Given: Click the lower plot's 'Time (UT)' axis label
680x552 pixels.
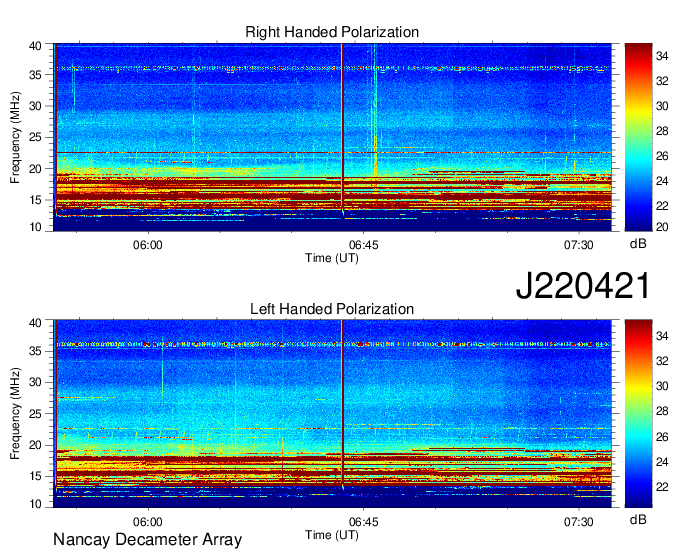Looking at the screenshot, I should pos(332,535).
